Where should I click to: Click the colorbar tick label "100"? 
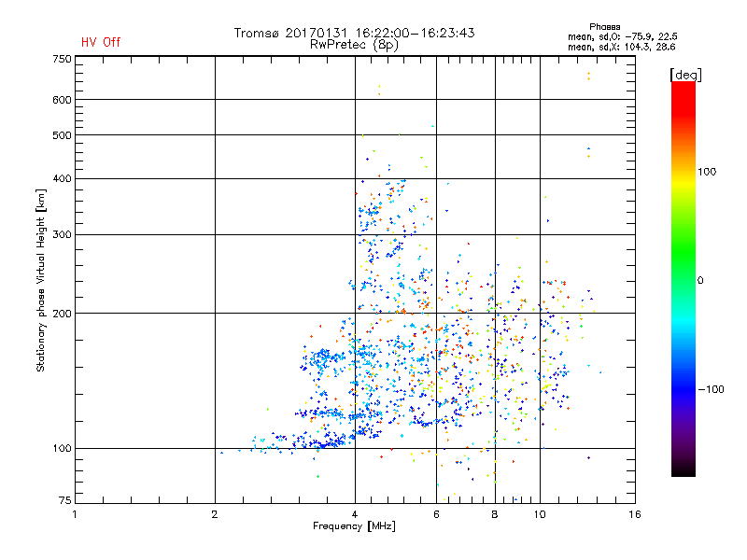point(707,172)
